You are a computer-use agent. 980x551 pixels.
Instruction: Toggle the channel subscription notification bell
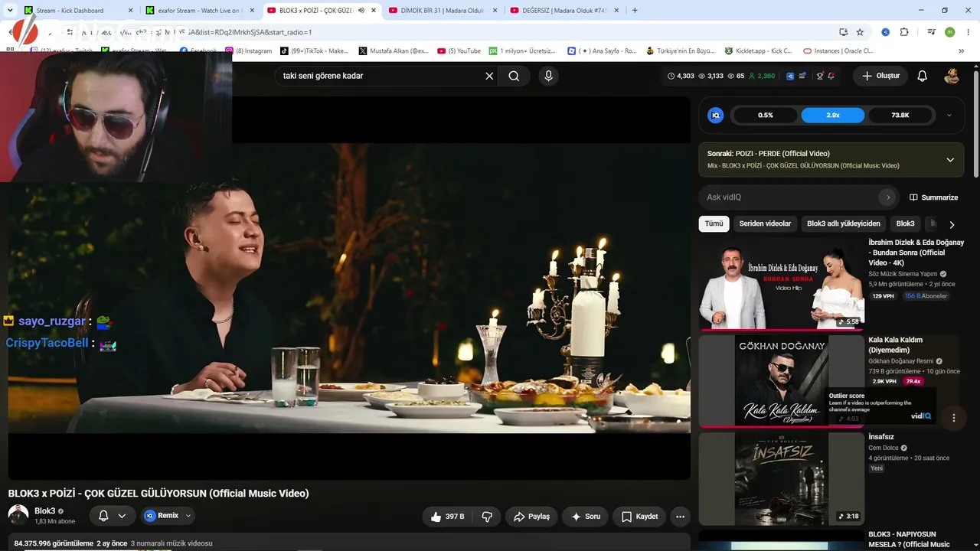coord(112,516)
